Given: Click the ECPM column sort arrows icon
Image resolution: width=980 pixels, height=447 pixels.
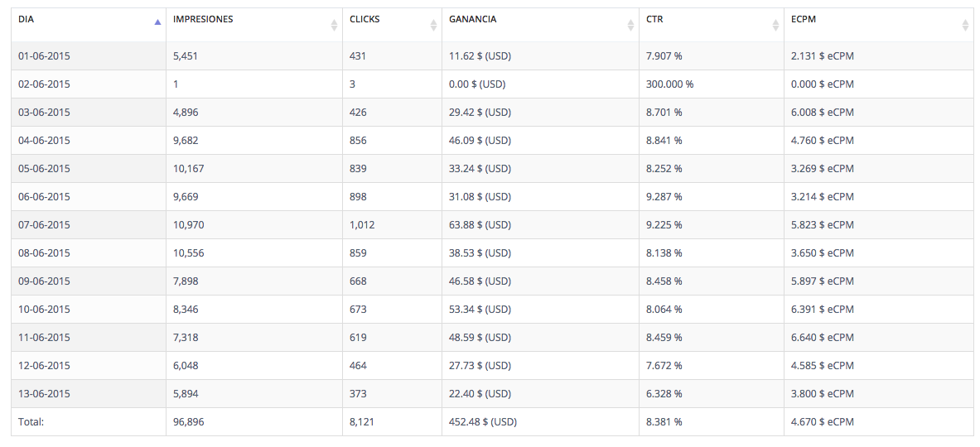Looking at the screenshot, I should tap(965, 25).
